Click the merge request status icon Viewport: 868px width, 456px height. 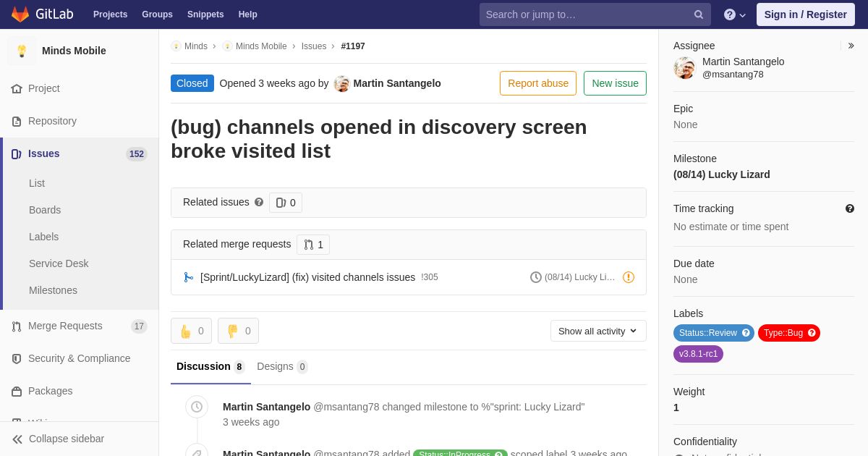[x=189, y=277]
